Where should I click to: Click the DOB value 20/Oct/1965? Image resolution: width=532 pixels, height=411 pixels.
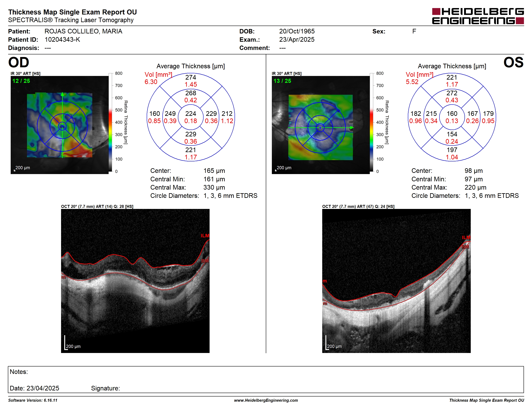[x=297, y=31]
